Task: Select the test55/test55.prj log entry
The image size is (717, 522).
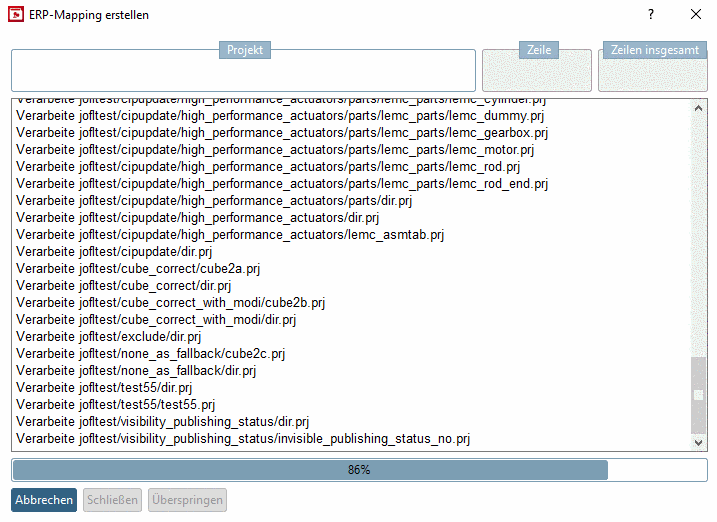Action: tap(116, 405)
